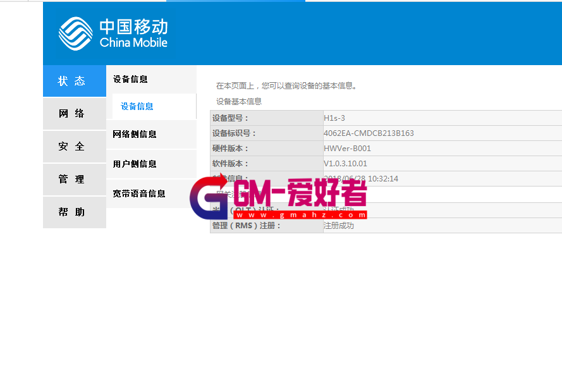562x392 pixels.
Task: Open the 帮助 menu section
Action: coord(72,212)
